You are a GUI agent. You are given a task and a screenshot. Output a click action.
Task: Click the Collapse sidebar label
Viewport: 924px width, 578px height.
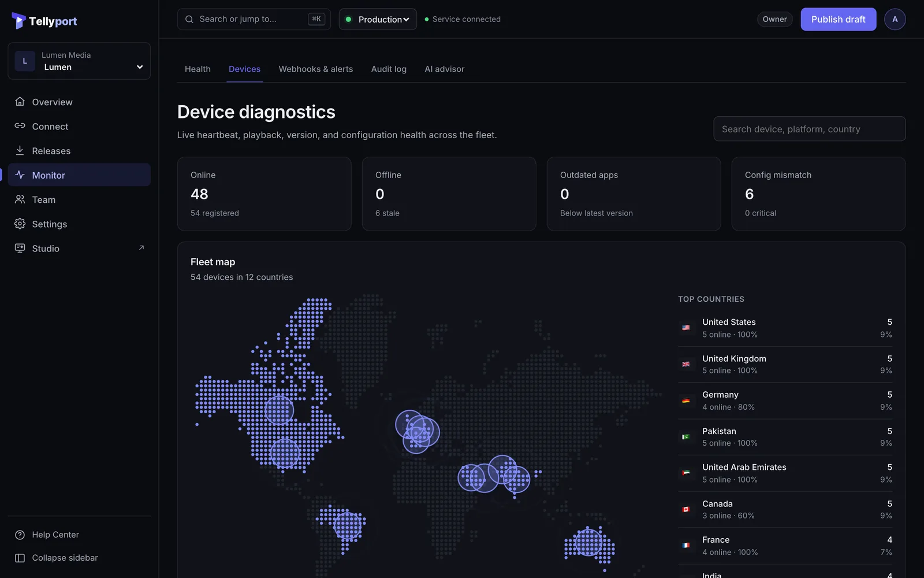pos(65,558)
